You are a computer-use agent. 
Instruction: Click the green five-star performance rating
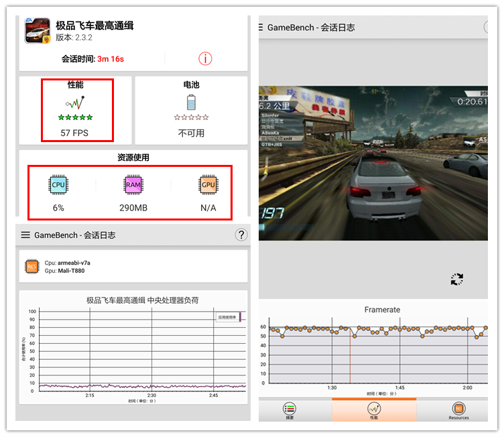[75, 117]
